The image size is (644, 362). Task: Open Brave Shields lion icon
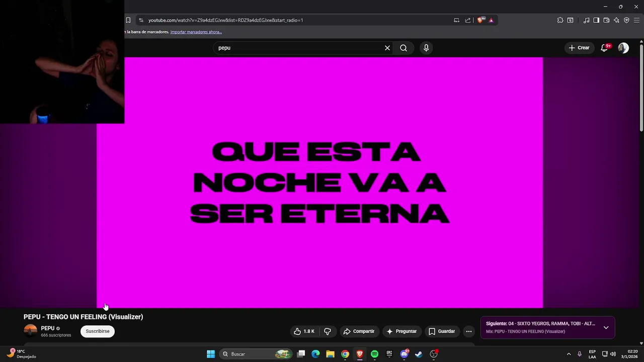pyautogui.click(x=480, y=20)
